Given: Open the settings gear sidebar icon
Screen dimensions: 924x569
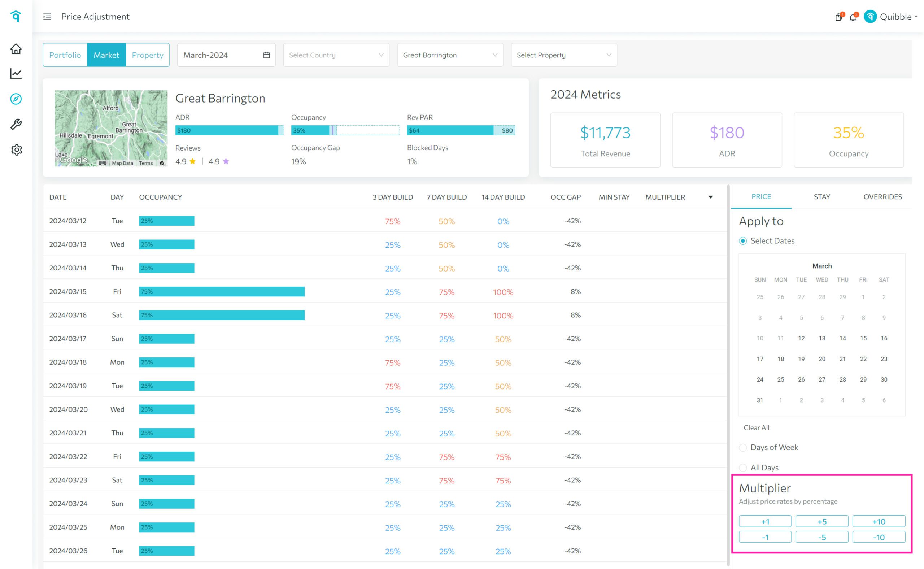Looking at the screenshot, I should (x=16, y=150).
